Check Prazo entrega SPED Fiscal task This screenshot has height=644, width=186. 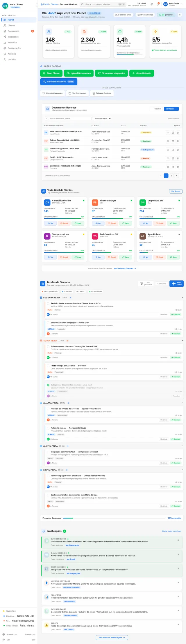coord(48,366)
